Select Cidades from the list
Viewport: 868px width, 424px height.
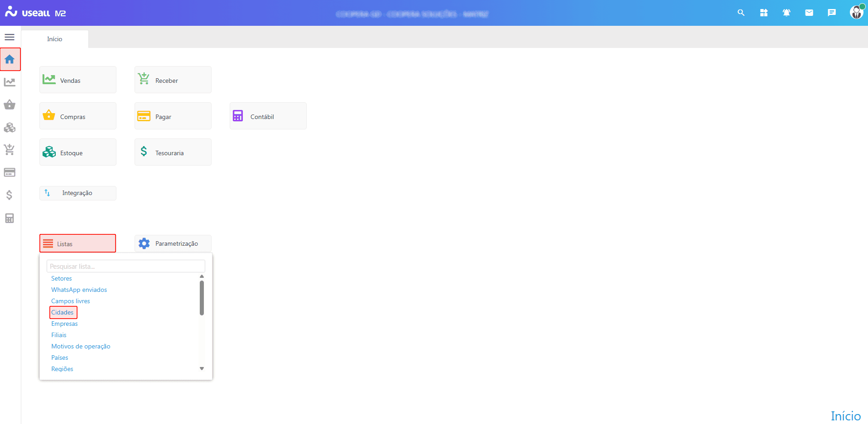tap(63, 312)
